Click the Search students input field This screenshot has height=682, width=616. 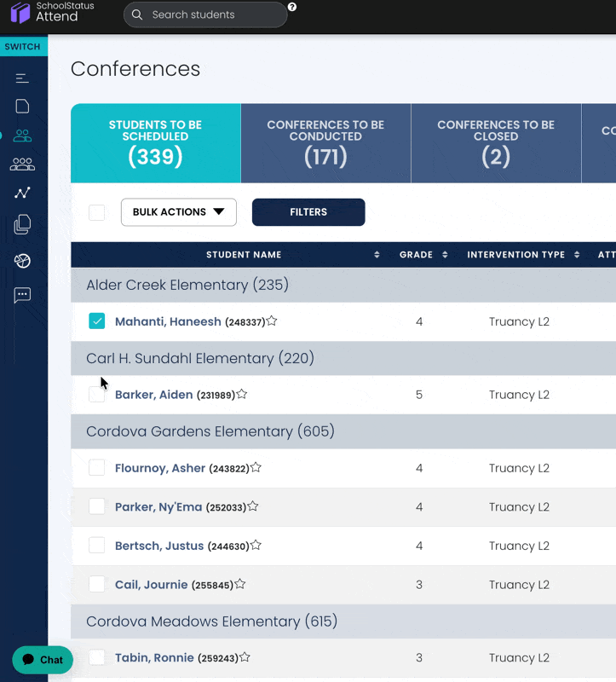(213, 14)
